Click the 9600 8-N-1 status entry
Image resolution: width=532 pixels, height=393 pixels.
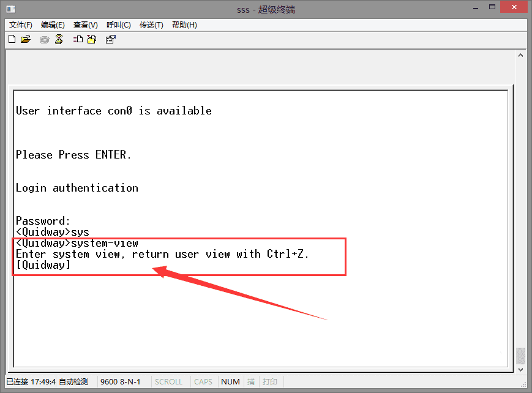coord(121,382)
